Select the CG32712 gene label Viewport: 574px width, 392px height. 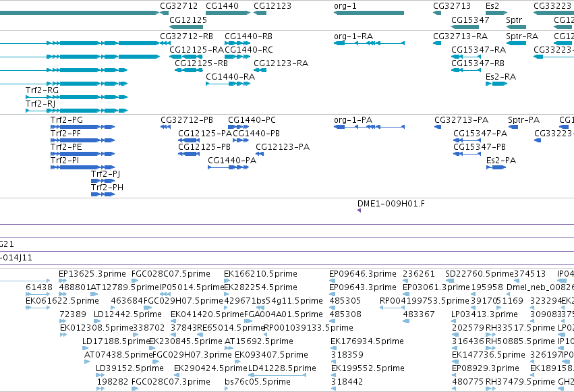click(x=179, y=6)
